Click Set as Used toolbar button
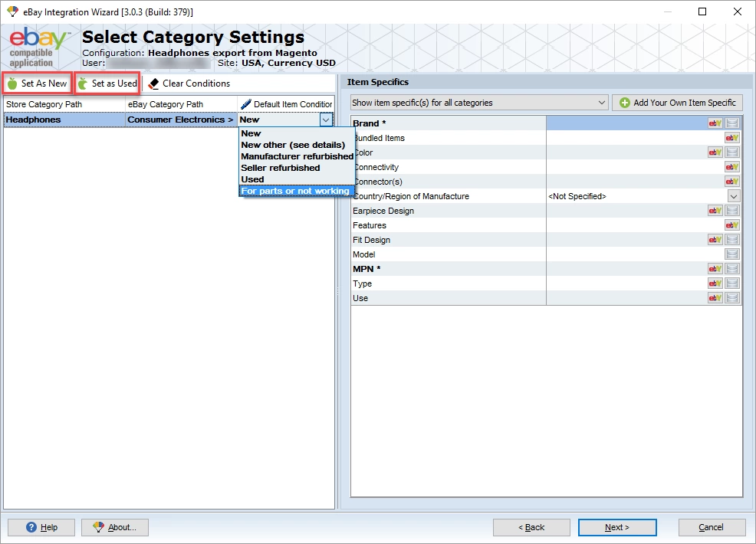Image resolution: width=756 pixels, height=544 pixels. 107,84
